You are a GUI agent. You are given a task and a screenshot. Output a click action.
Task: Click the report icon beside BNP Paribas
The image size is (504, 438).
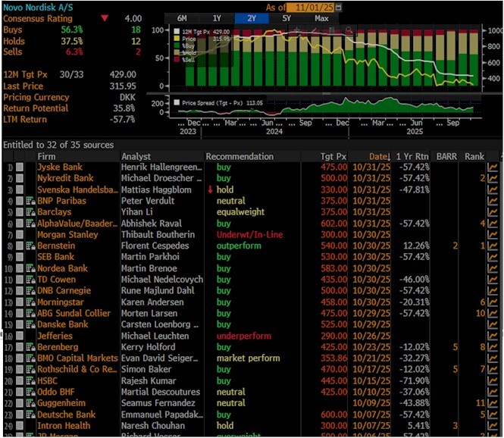[30, 201]
